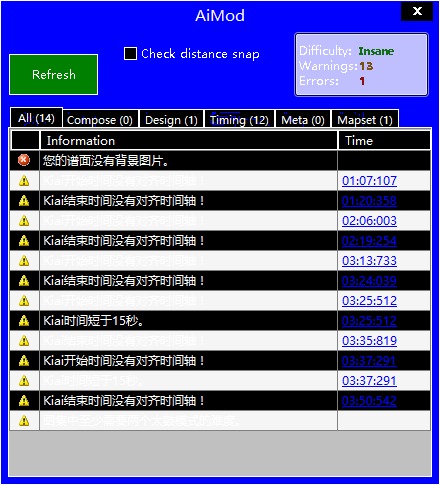Click the warning icon on the 01:20:358 row

click(24, 201)
